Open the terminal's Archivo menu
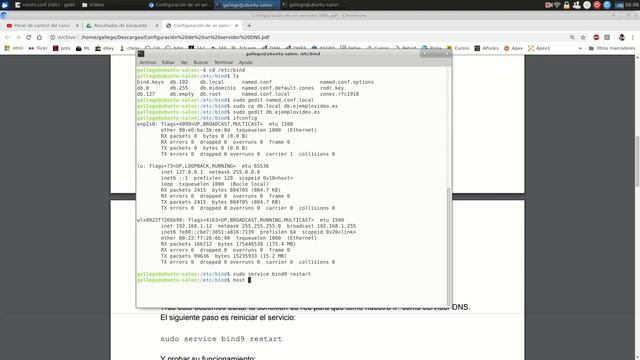640x360 pixels. (147, 62)
